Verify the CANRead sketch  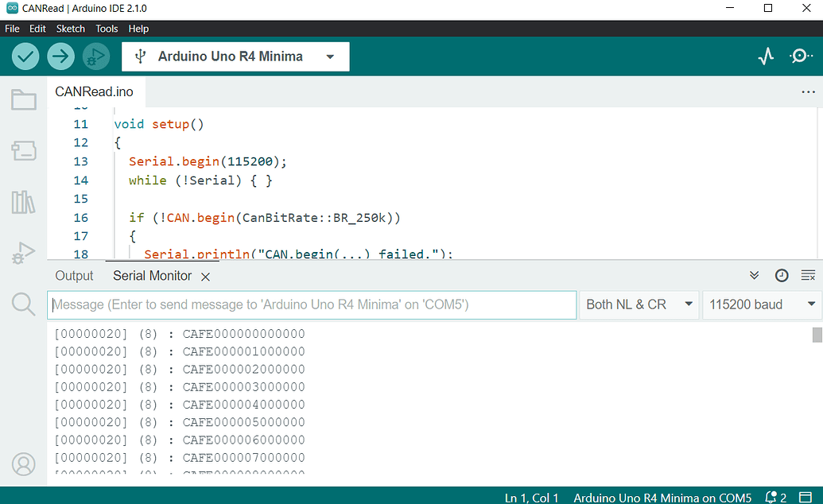pos(25,56)
